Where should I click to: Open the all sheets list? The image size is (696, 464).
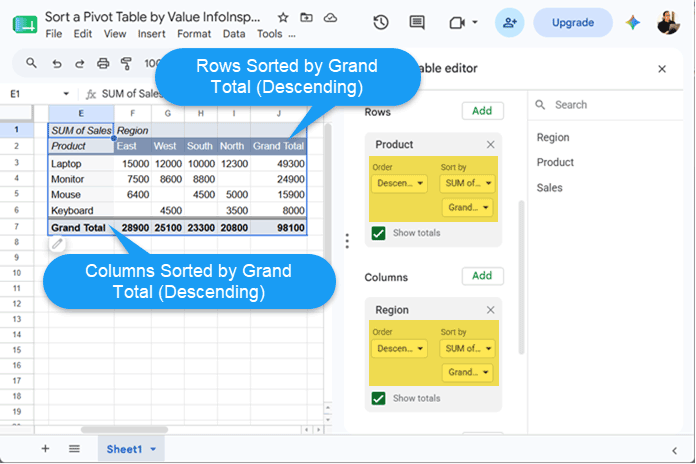pyautogui.click(x=74, y=449)
